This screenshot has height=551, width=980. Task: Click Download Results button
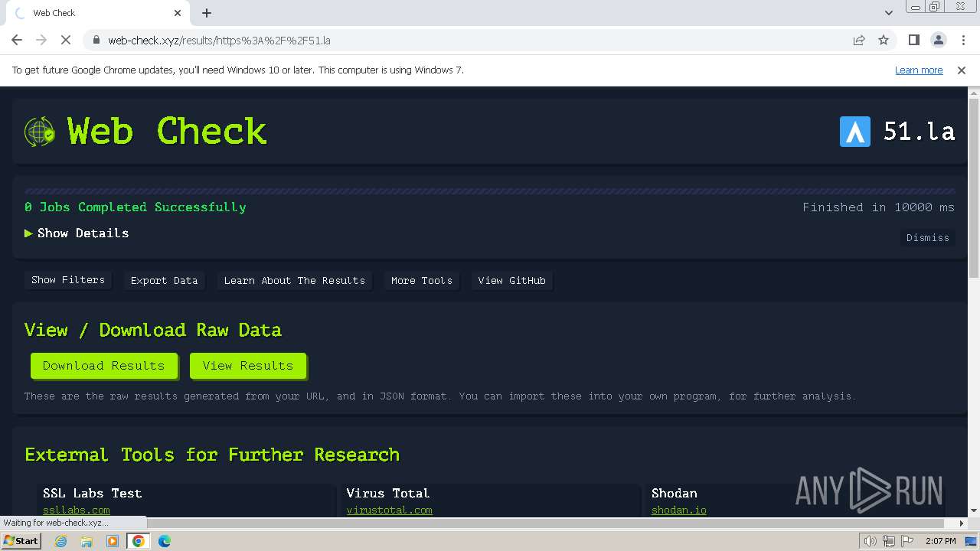coord(104,366)
